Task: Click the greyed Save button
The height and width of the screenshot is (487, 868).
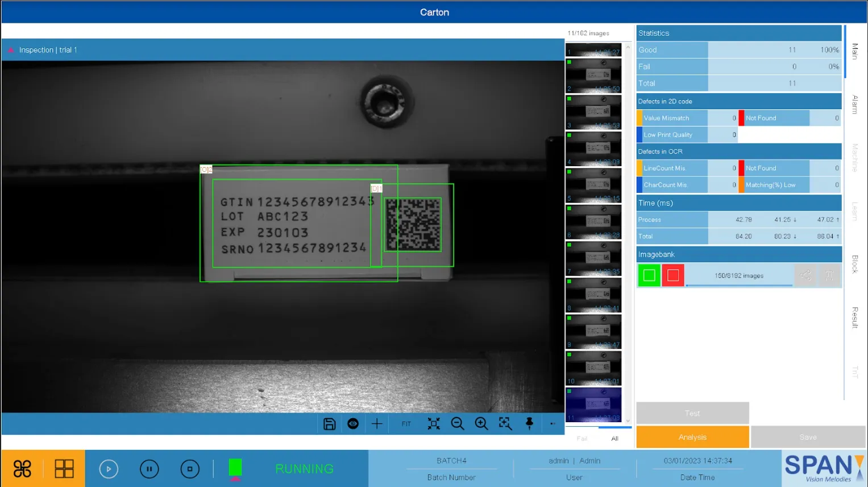Action: click(x=808, y=437)
